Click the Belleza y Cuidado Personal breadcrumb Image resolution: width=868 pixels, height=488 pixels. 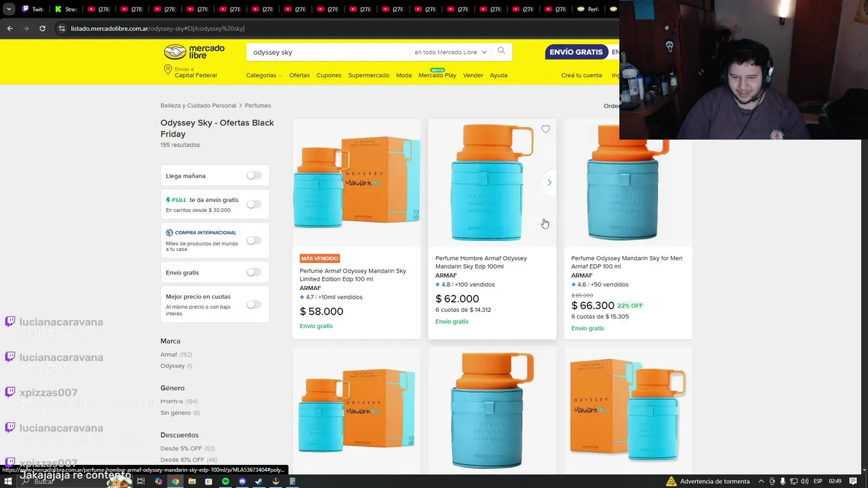coord(198,106)
